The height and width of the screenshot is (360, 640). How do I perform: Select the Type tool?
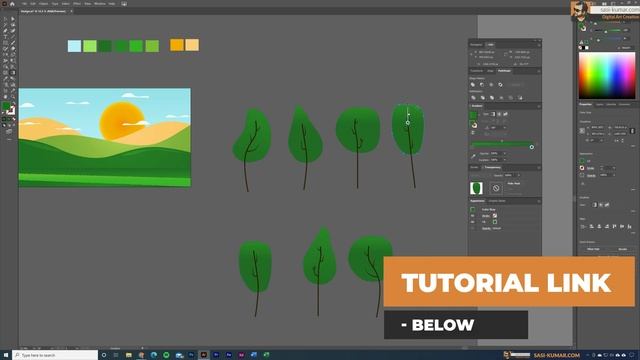pos(5,37)
